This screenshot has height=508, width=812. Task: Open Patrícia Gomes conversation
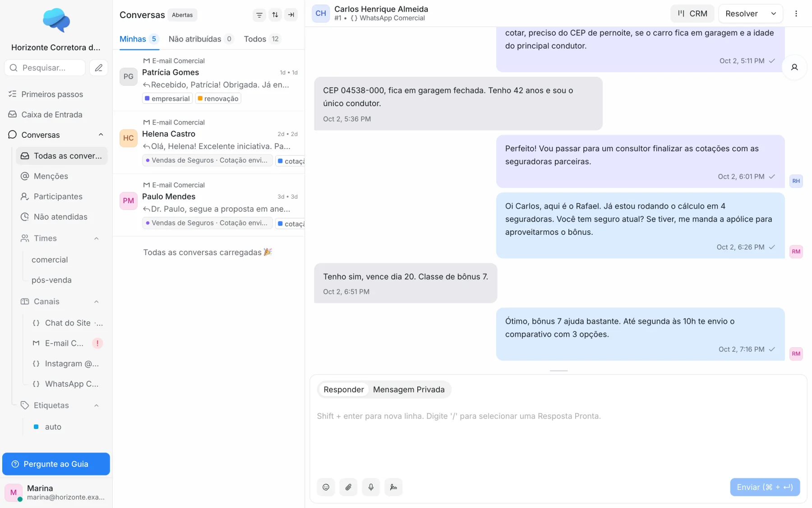(x=209, y=80)
